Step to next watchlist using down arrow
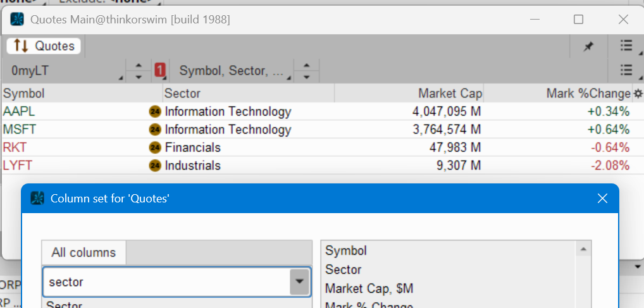Screen dimensions: 644x308 pyautogui.click(x=139, y=77)
